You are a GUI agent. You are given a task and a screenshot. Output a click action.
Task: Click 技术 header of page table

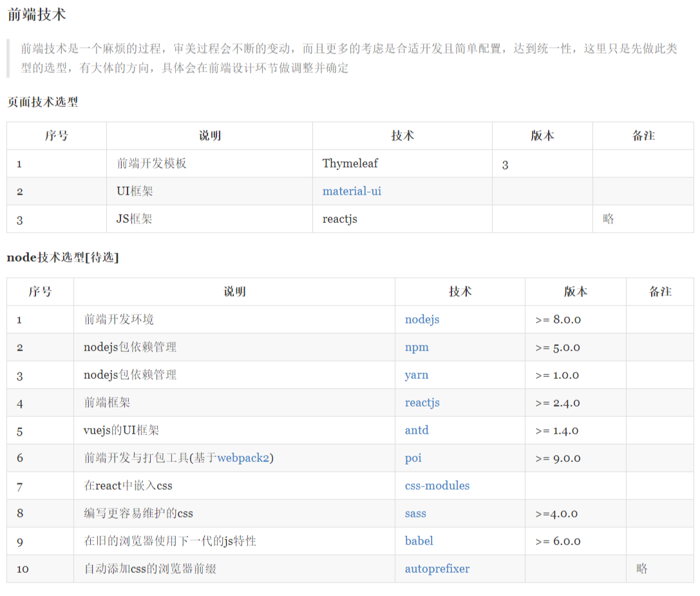(x=402, y=136)
